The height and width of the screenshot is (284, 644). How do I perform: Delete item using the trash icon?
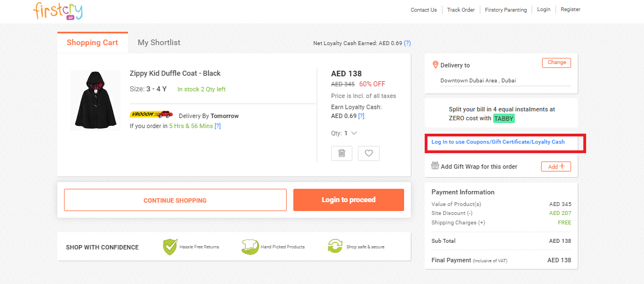click(342, 153)
